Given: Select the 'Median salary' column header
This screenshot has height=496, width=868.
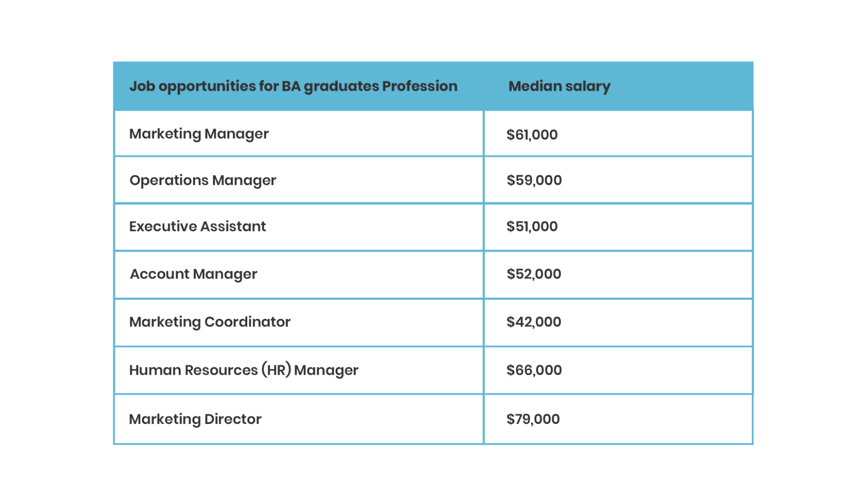Looking at the screenshot, I should 559,86.
